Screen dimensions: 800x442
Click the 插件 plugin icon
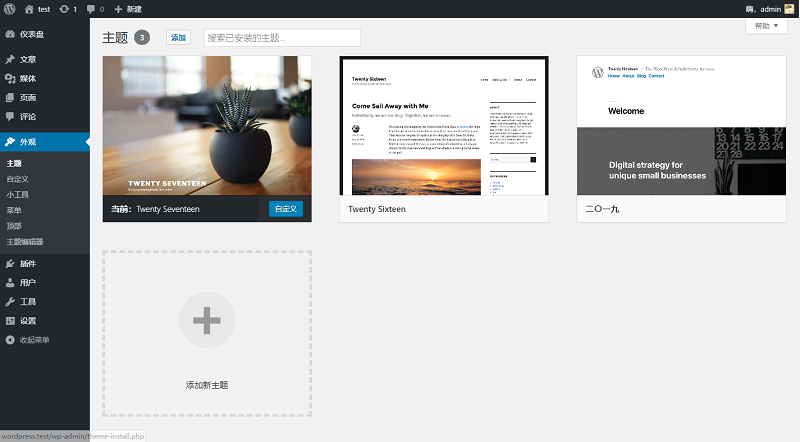click(10, 263)
